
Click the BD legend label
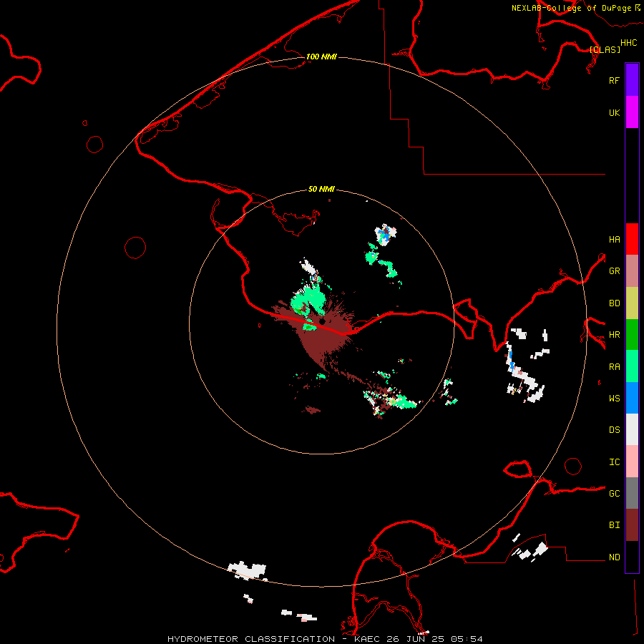614,303
